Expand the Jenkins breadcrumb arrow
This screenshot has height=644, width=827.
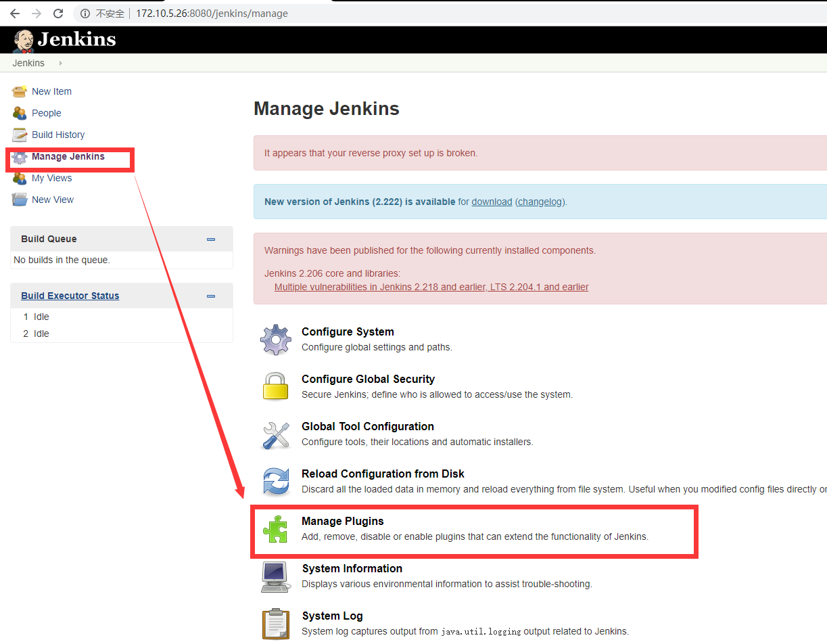pos(60,63)
